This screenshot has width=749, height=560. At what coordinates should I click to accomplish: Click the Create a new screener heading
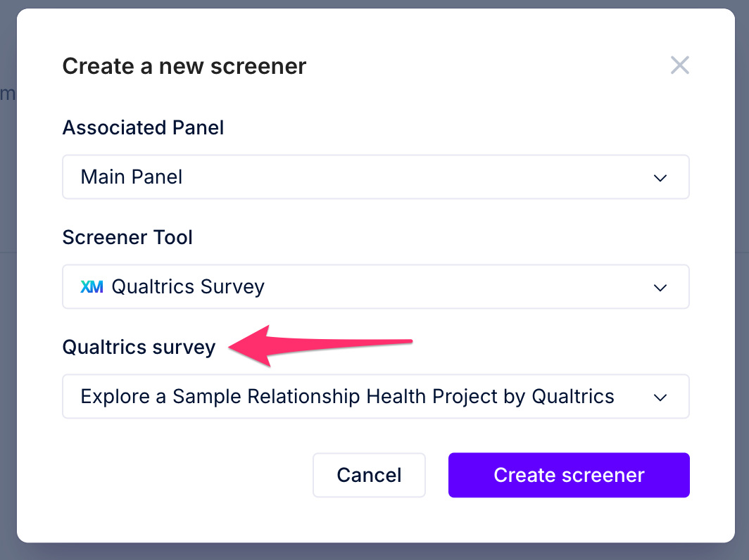pos(184,66)
